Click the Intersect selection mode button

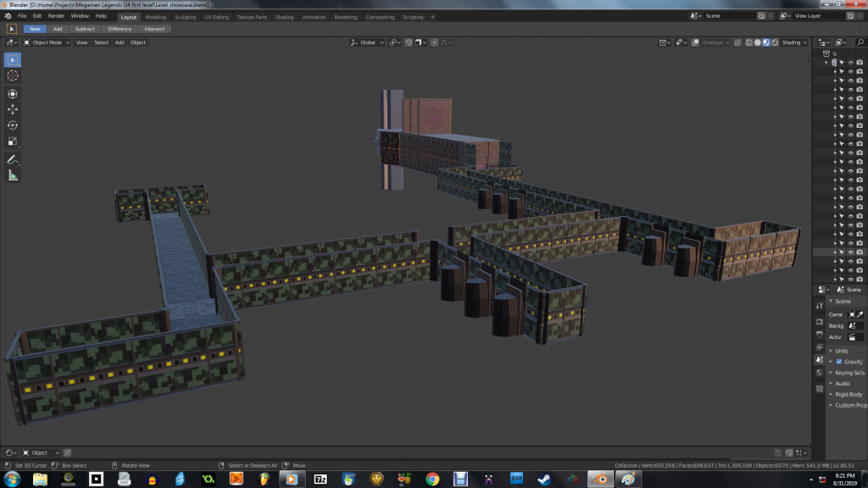coord(154,29)
